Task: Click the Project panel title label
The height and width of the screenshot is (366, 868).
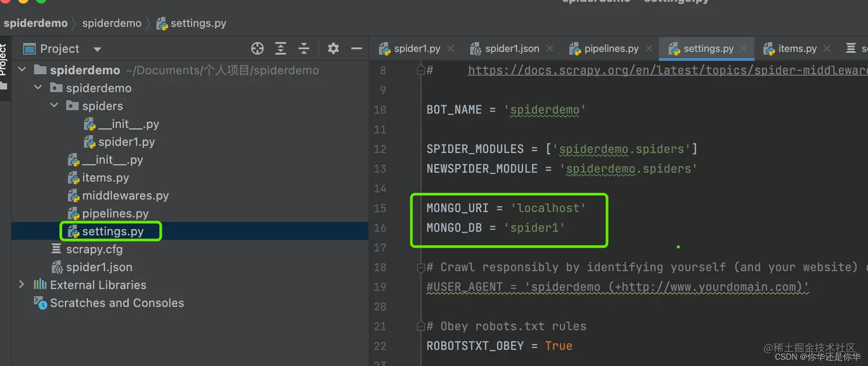Action: (x=60, y=49)
